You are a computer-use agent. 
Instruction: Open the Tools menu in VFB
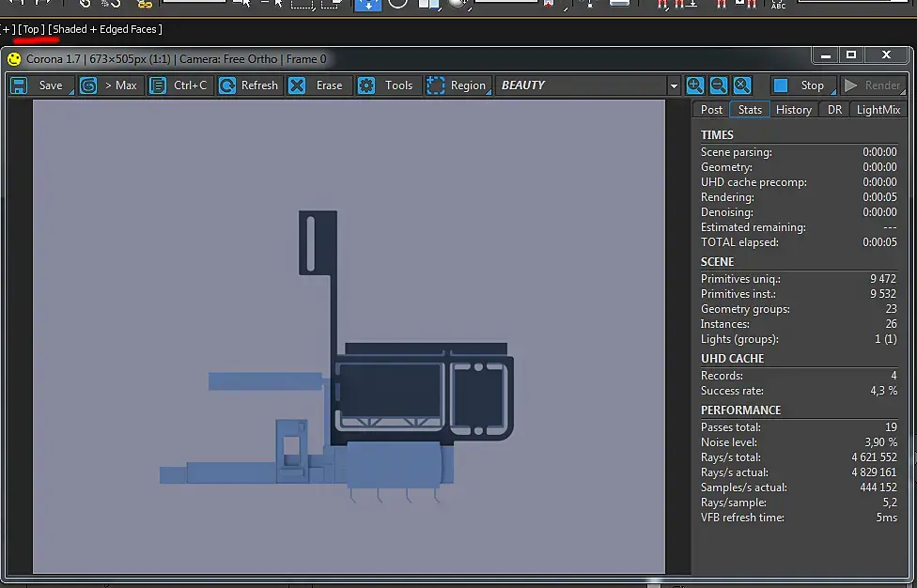click(387, 85)
